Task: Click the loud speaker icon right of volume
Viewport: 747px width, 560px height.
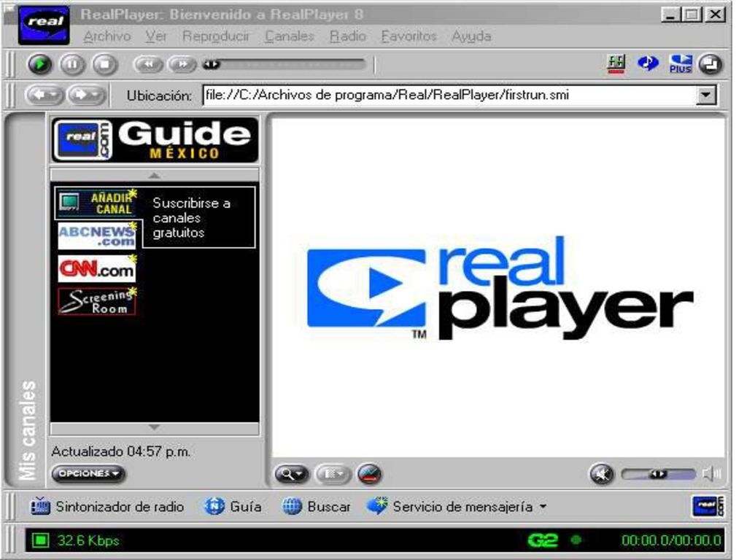Action: [x=712, y=474]
